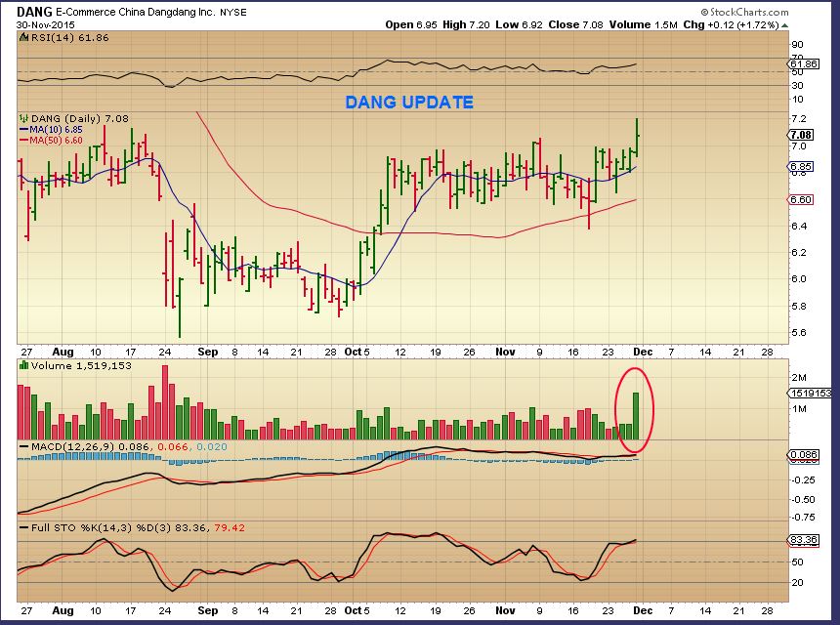
Task: Click 'Dec' on the bottom stochastic date axis
Action: [643, 610]
